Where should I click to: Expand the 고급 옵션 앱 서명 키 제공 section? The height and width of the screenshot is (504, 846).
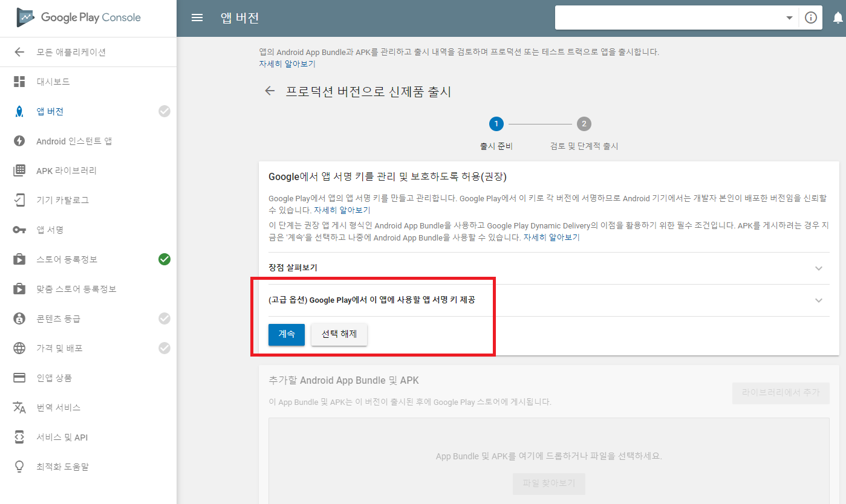coord(548,300)
